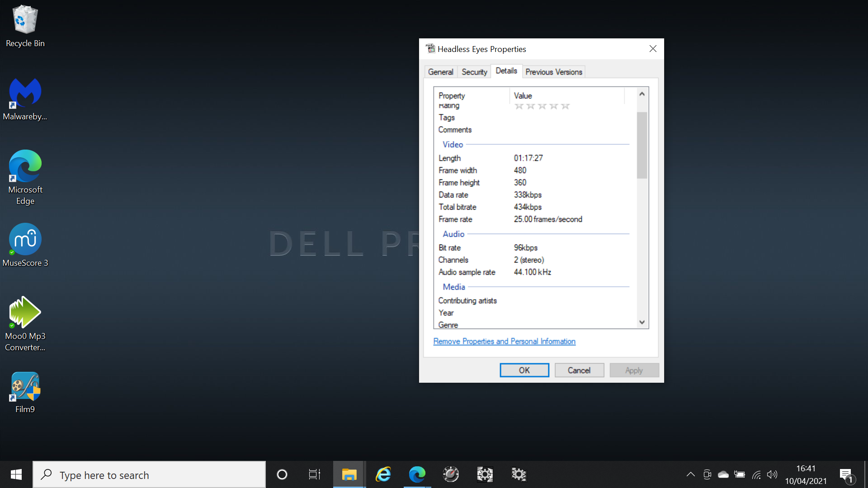Screen dimensions: 868x488
Task: Open the volume icon in system tray
Action: tap(772, 474)
